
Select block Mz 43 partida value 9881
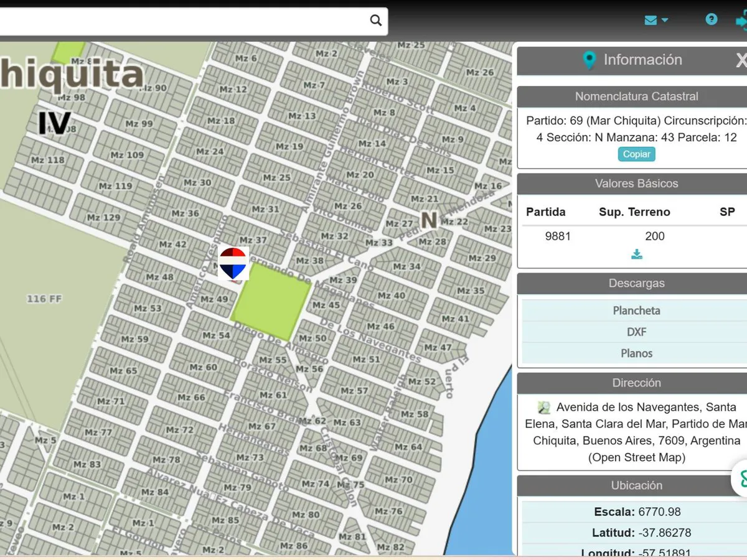[558, 236]
